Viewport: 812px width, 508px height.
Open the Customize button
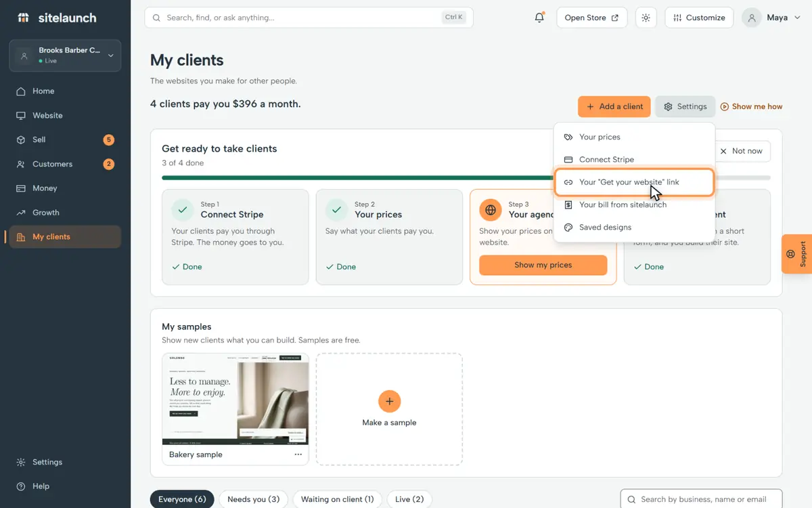699,18
